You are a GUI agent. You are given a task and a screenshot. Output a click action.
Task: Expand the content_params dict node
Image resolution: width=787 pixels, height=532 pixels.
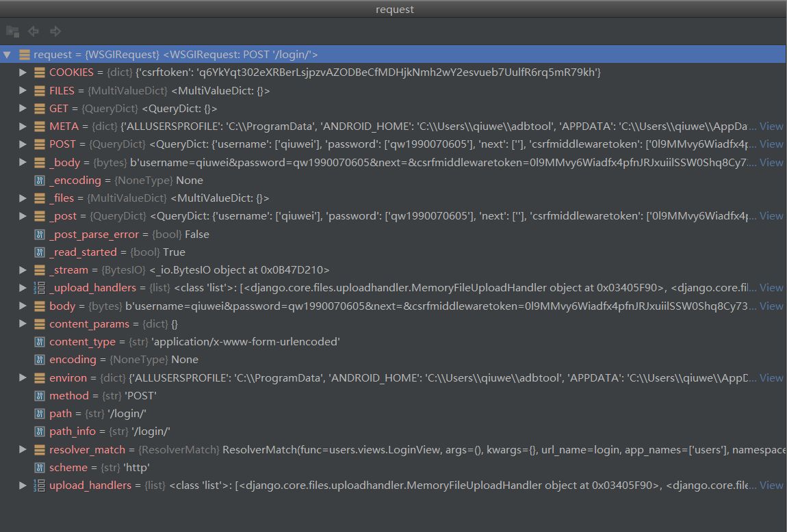(23, 324)
